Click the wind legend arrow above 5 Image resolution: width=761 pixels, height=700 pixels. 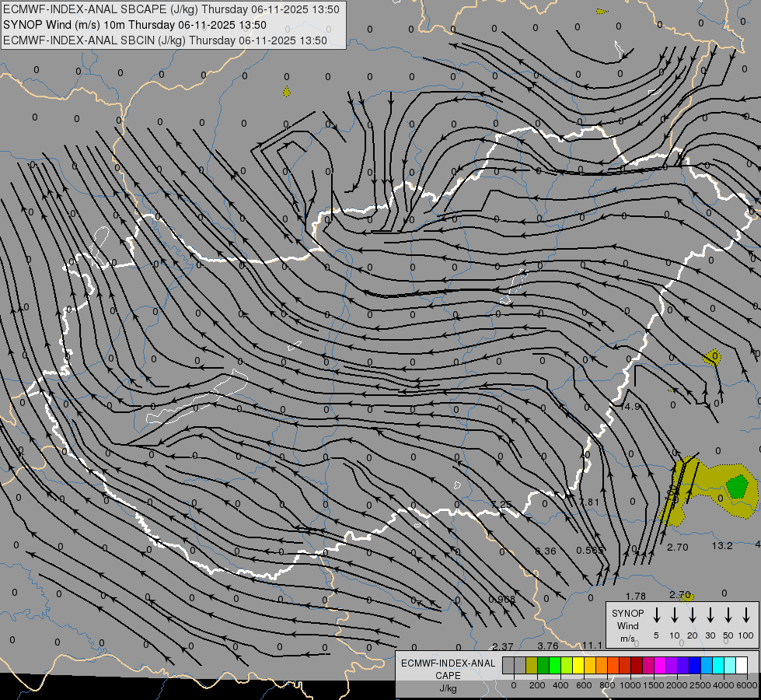(656, 615)
